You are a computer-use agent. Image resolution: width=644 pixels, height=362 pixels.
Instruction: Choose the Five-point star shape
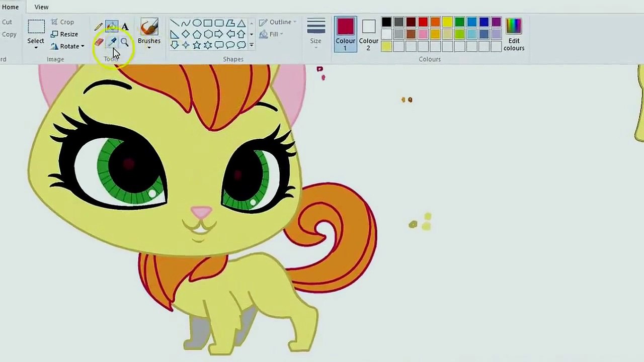click(197, 45)
